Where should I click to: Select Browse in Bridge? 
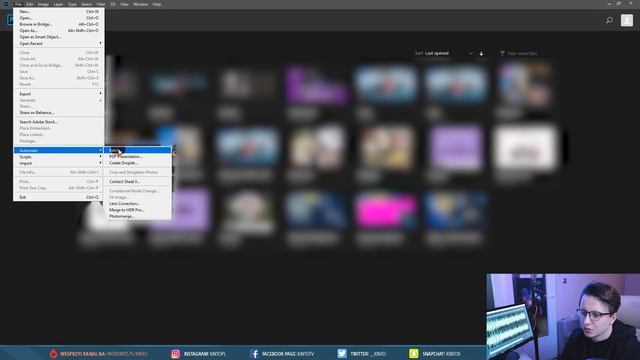click(x=59, y=24)
